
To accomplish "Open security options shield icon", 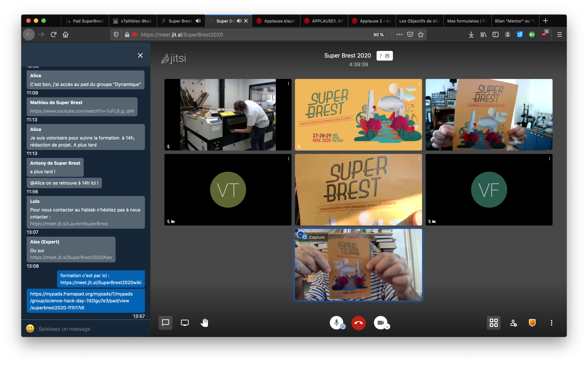I will [532, 323].
